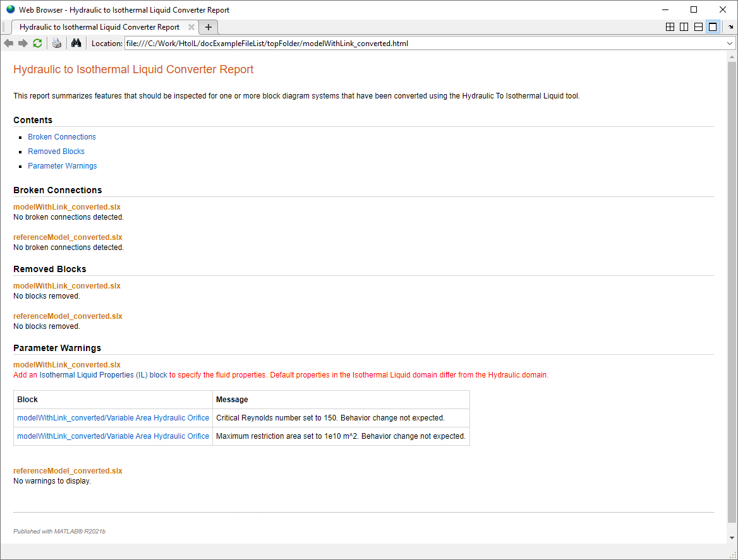Image resolution: width=738 pixels, height=560 pixels.
Task: Open Find with the binoculars icon
Action: point(76,43)
